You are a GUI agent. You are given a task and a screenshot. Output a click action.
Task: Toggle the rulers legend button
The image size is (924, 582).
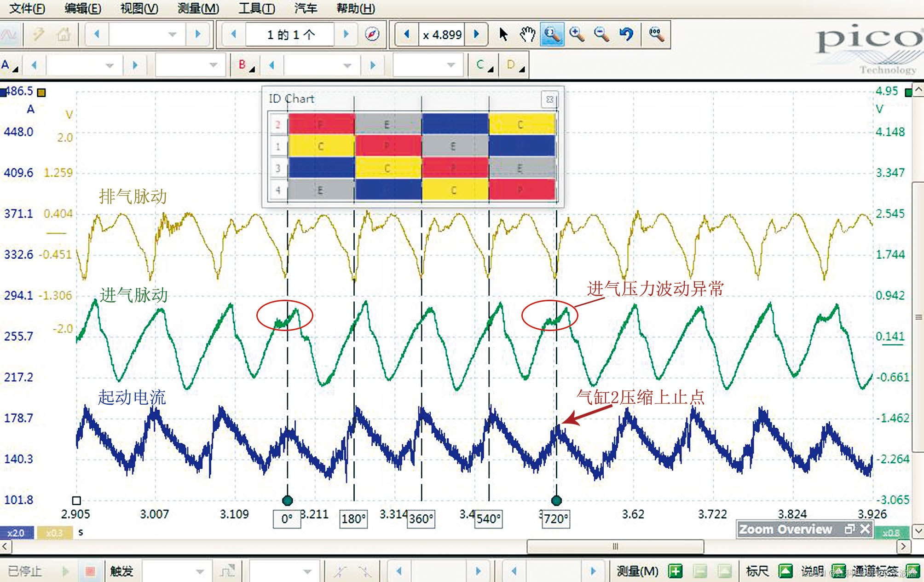pyautogui.click(x=785, y=571)
